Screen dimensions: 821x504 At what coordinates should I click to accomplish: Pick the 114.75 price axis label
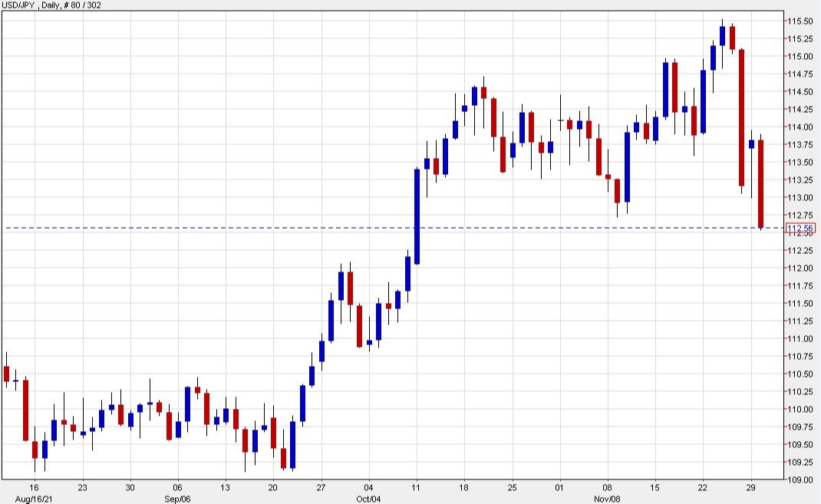[800, 74]
